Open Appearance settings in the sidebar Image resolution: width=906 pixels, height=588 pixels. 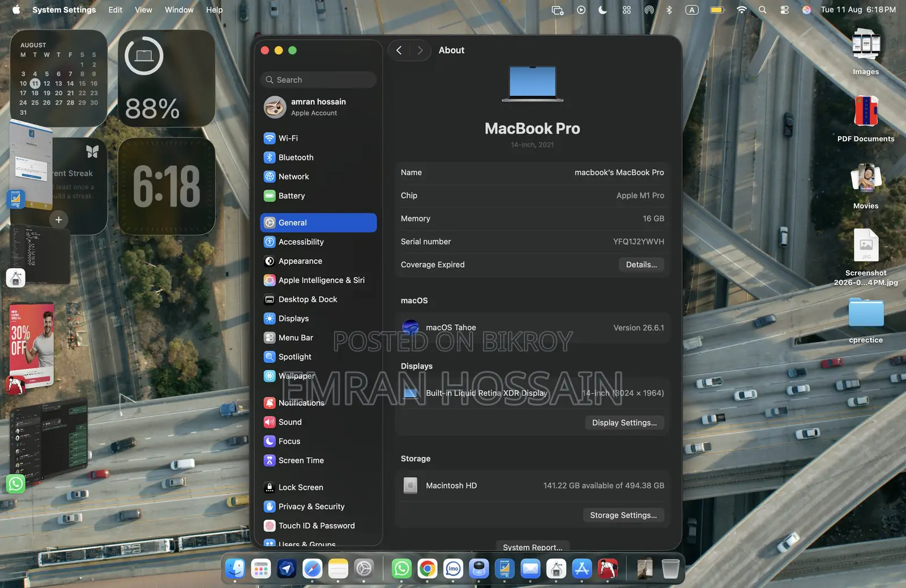click(x=318, y=261)
